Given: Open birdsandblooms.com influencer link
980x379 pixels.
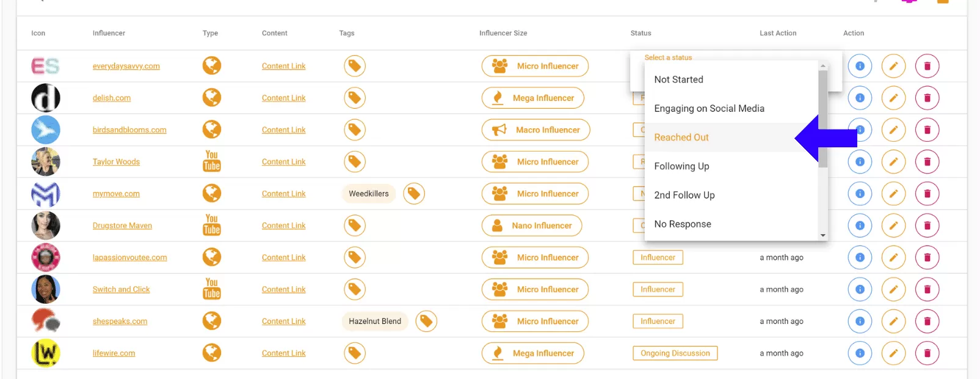Looking at the screenshot, I should [x=129, y=130].
